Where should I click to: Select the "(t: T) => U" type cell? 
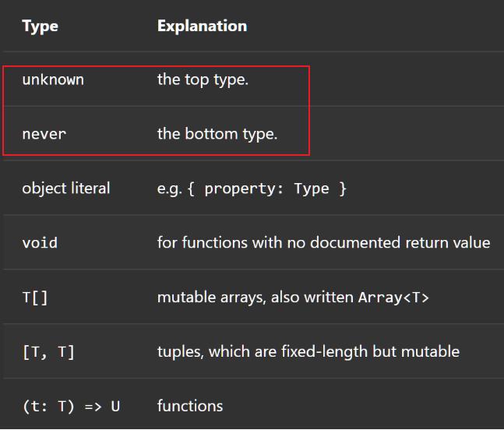[x=71, y=406]
